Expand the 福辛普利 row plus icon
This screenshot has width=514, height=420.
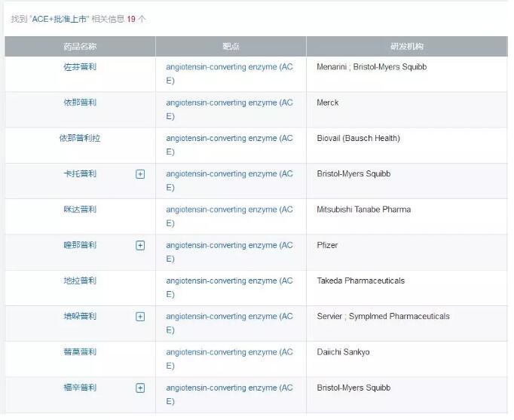[x=140, y=388]
